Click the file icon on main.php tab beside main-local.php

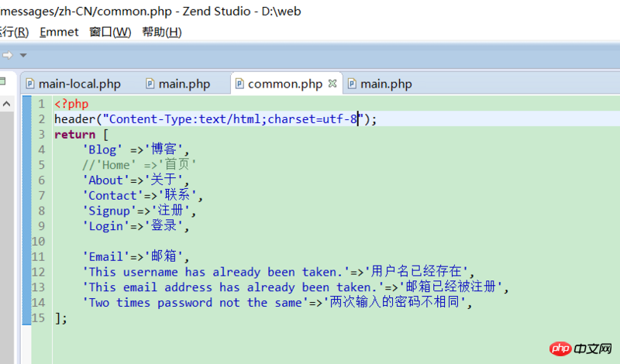(150, 84)
